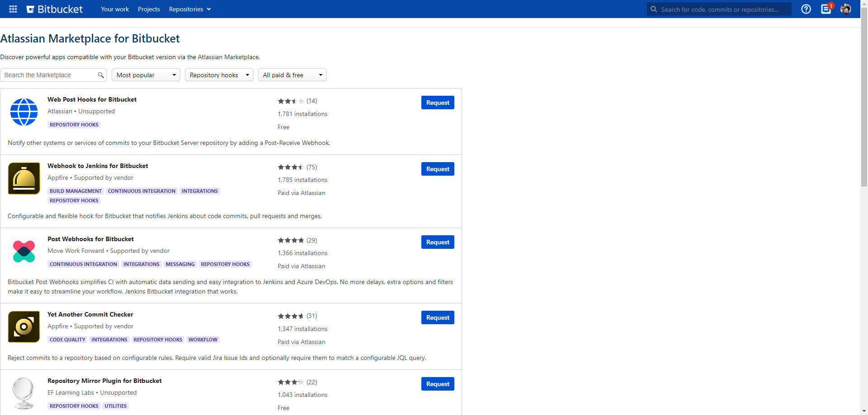Click Repository Hooks tag on Yet Another Commit Checker
Viewport: 868px width, 415px height.
point(158,340)
